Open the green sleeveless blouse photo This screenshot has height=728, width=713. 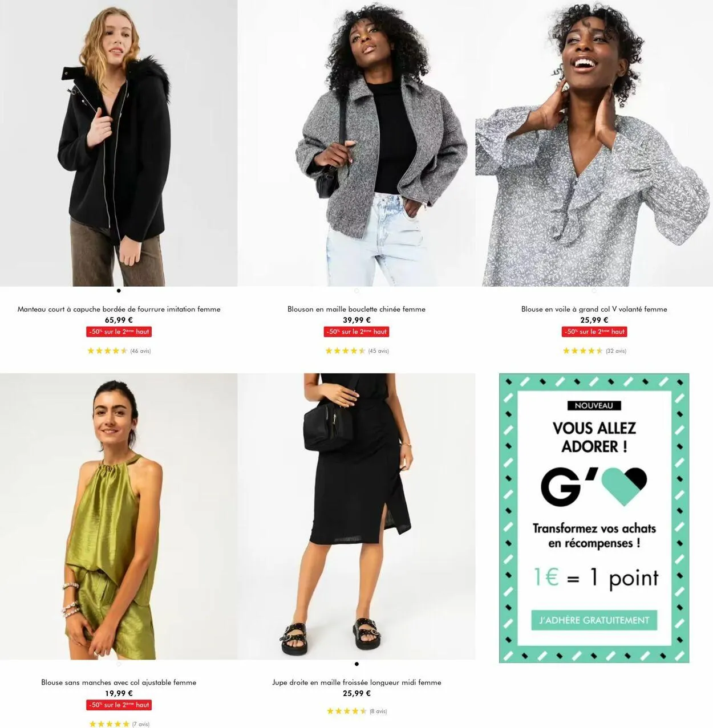(x=119, y=516)
